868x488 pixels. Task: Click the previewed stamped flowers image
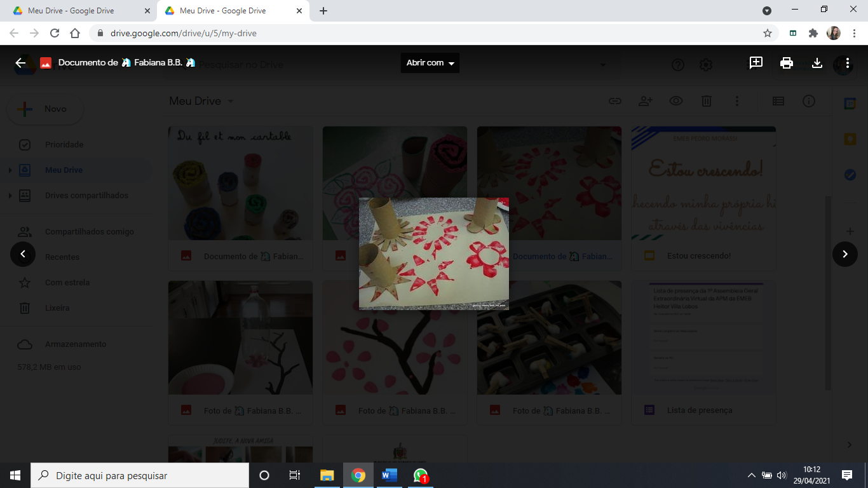coord(434,254)
